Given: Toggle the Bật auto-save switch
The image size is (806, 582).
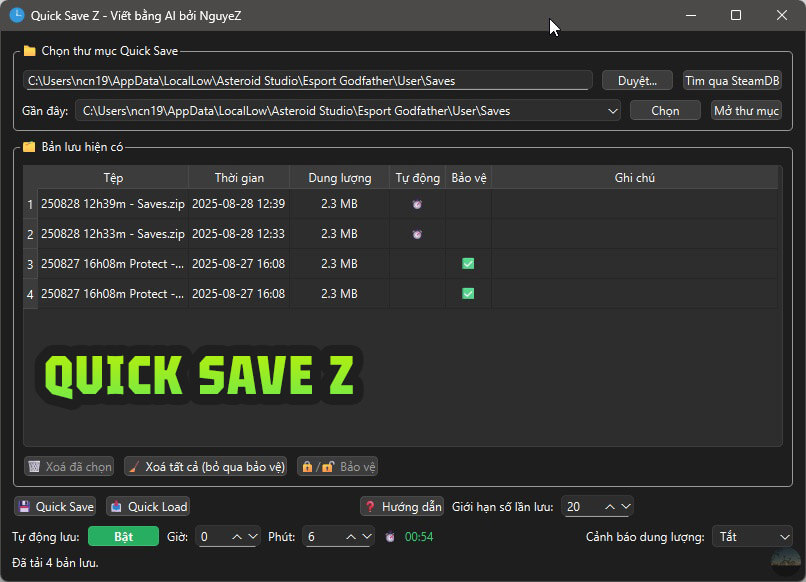Looking at the screenshot, I should click(x=123, y=537).
